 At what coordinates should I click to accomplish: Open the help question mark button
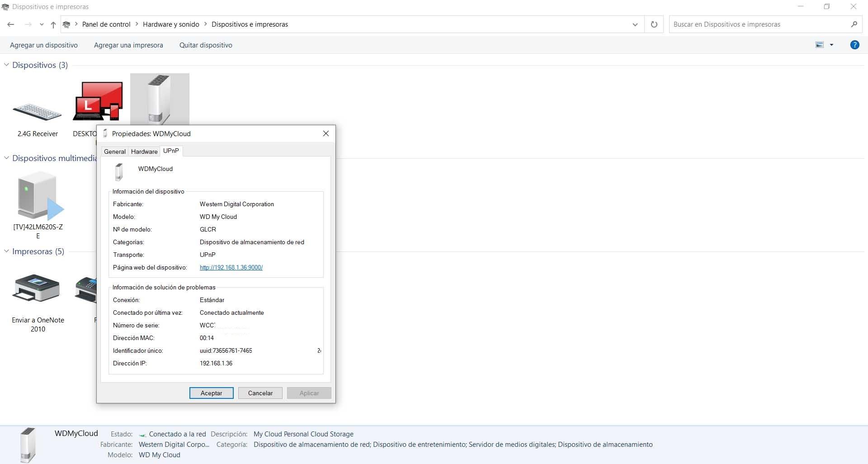[x=854, y=45]
